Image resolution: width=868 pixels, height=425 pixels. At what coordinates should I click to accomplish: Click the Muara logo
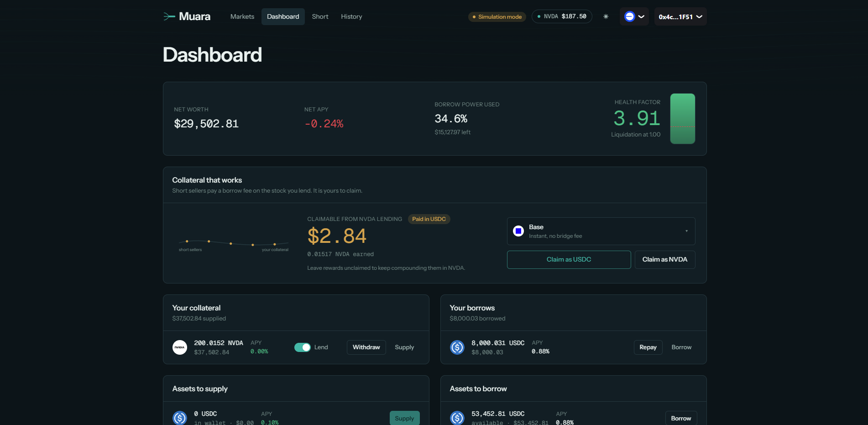187,16
